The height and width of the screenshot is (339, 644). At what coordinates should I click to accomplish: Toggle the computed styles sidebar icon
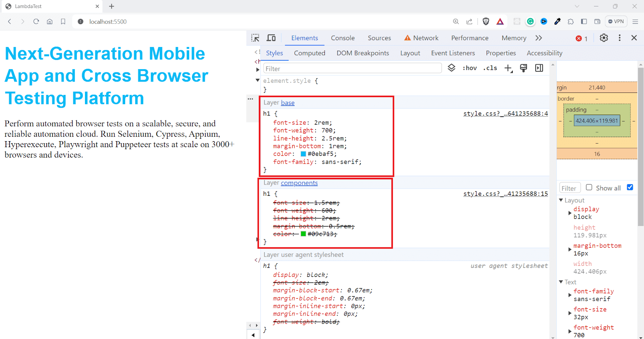pos(539,68)
